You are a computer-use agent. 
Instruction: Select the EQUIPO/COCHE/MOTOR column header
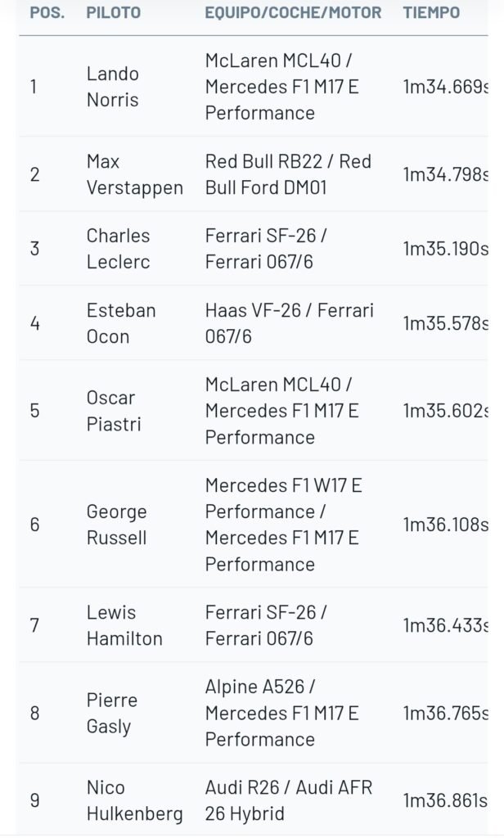(293, 13)
